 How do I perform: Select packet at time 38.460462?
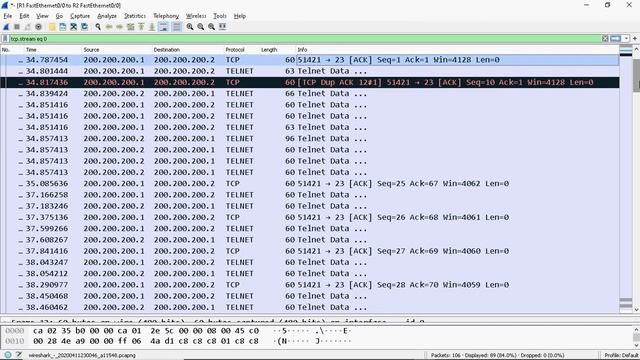pyautogui.click(x=310, y=307)
